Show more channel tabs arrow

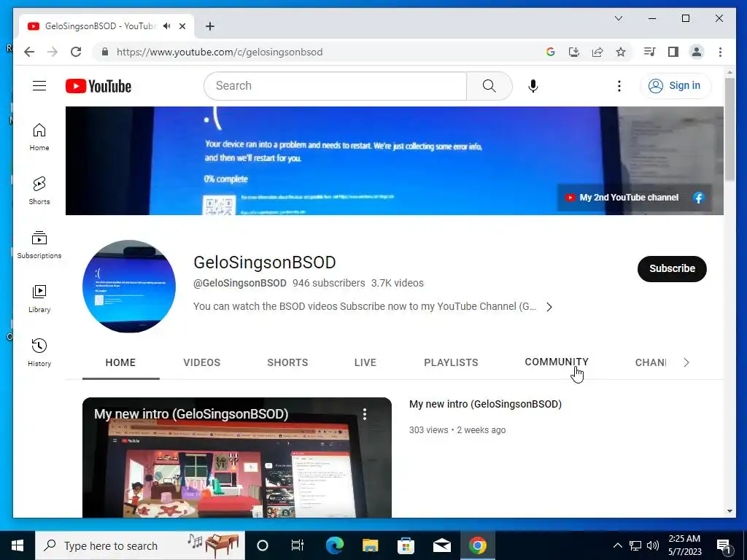point(686,362)
